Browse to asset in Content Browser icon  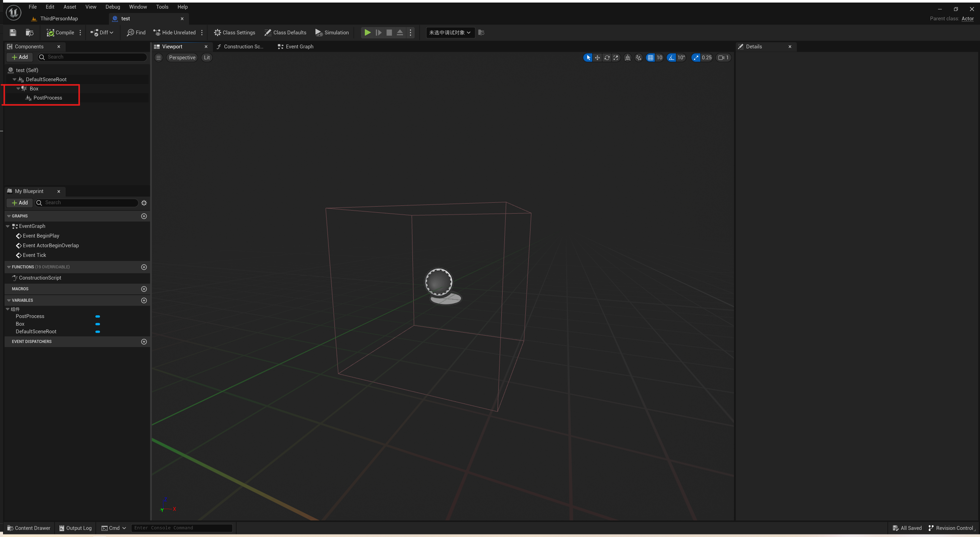pos(29,33)
